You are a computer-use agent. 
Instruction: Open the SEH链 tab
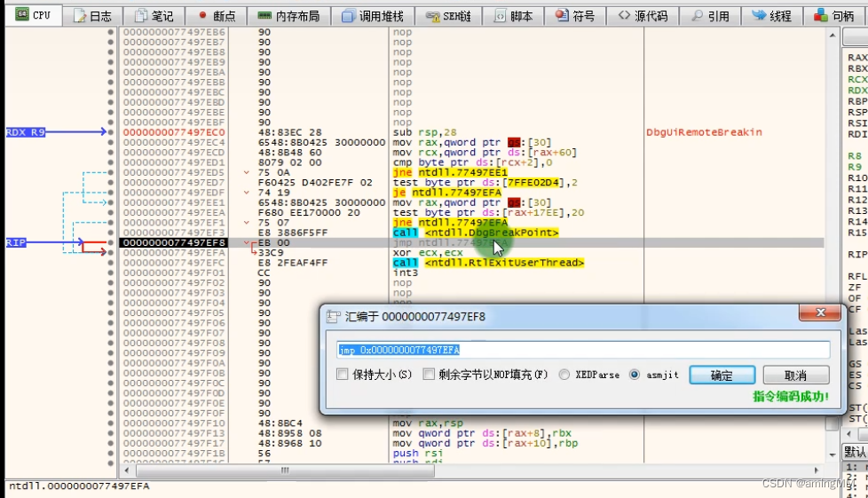(x=448, y=16)
